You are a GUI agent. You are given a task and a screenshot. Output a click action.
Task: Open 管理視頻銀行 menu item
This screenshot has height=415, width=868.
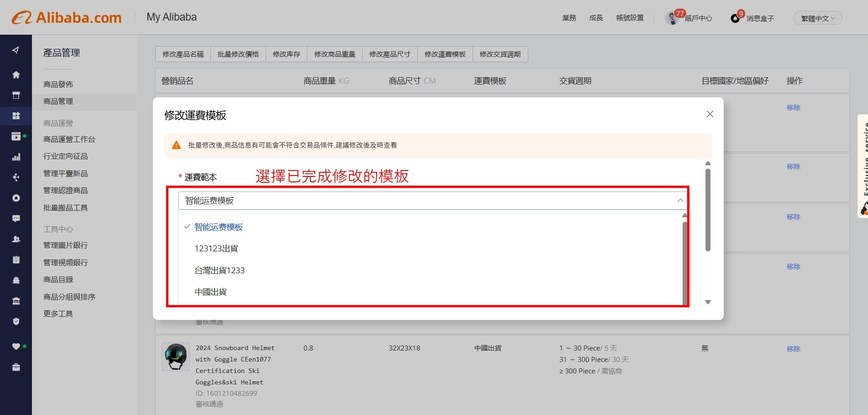[x=65, y=262]
